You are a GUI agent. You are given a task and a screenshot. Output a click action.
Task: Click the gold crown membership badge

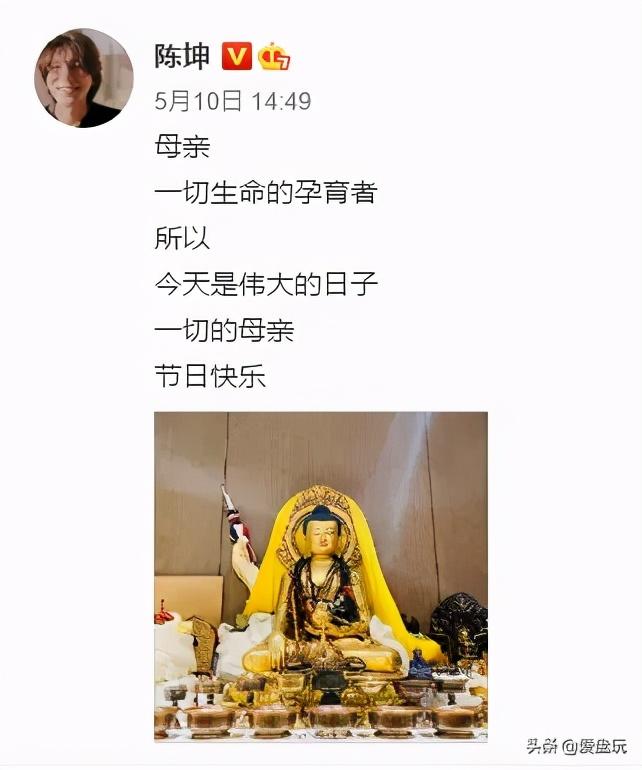coord(274,56)
